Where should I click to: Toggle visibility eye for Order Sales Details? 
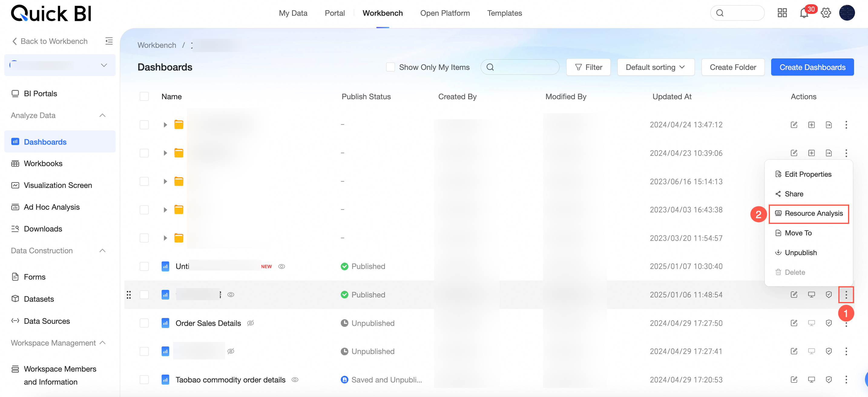pyautogui.click(x=250, y=323)
